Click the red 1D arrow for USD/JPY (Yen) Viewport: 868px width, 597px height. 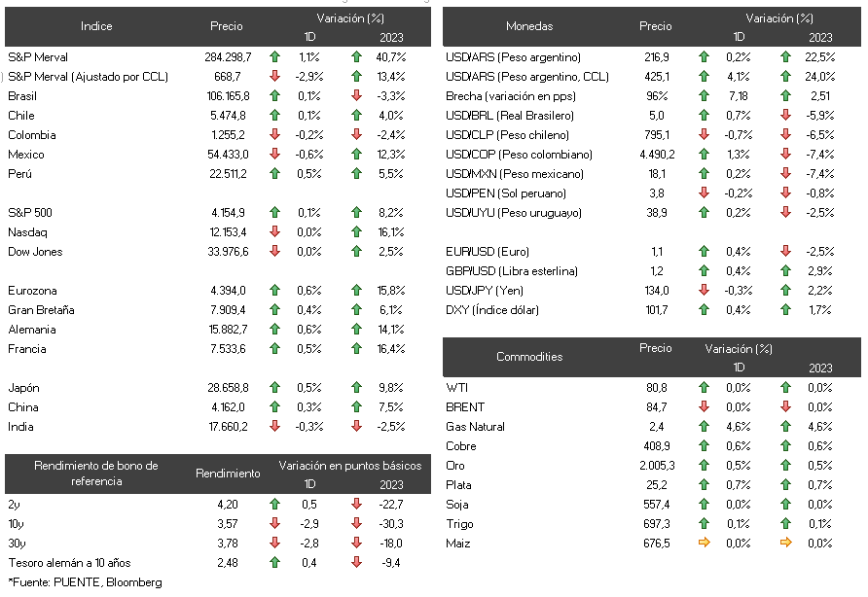tap(705, 290)
